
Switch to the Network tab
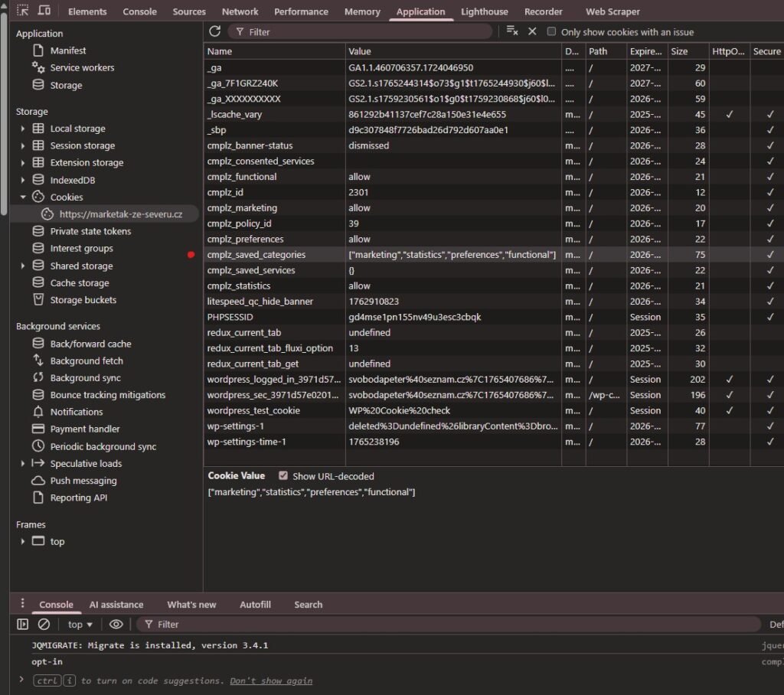(240, 11)
